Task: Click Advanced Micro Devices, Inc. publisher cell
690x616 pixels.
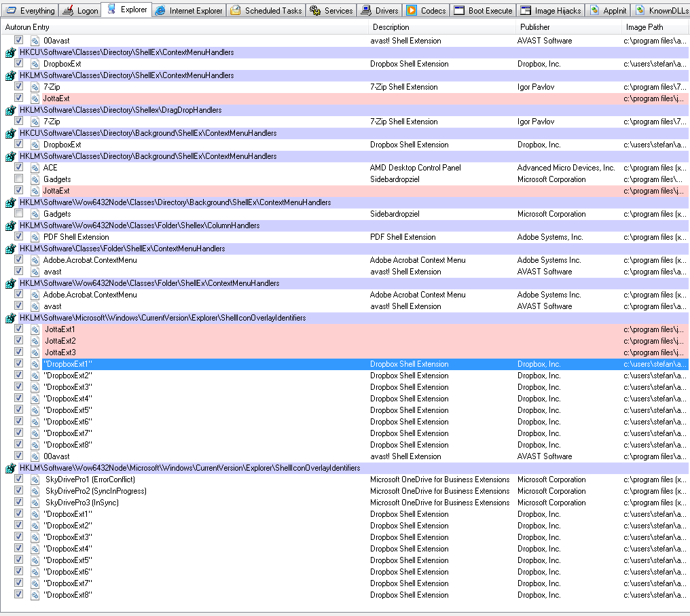Action: coord(566,168)
